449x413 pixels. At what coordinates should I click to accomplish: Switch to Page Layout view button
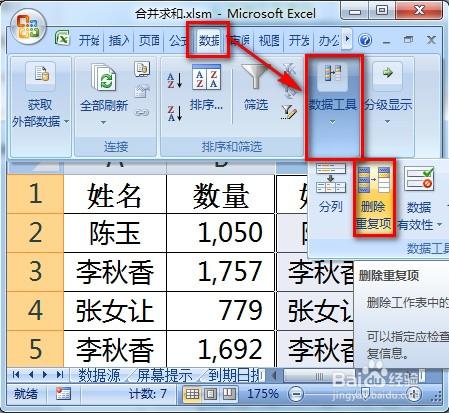(210, 394)
